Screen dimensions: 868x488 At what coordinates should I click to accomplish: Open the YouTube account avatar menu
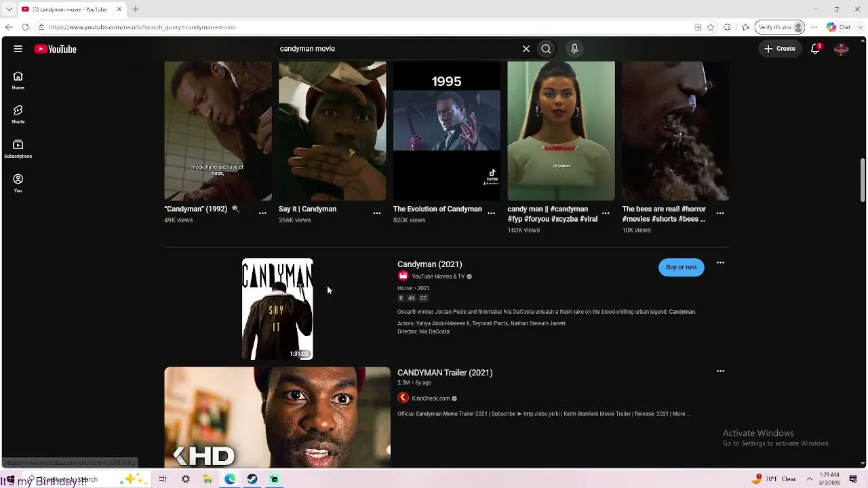(x=842, y=49)
